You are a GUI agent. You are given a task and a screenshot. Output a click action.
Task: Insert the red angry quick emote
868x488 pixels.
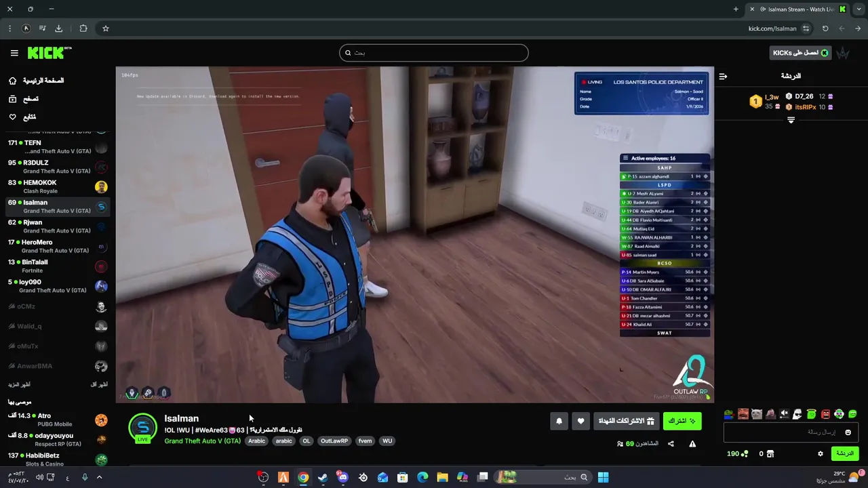(x=825, y=414)
